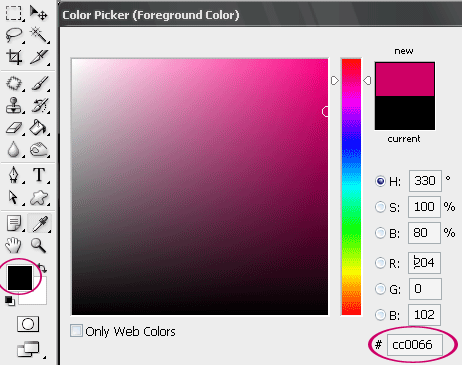The height and width of the screenshot is (365, 462).
Task: Select the Clone Stamp tool
Action: tap(14, 105)
